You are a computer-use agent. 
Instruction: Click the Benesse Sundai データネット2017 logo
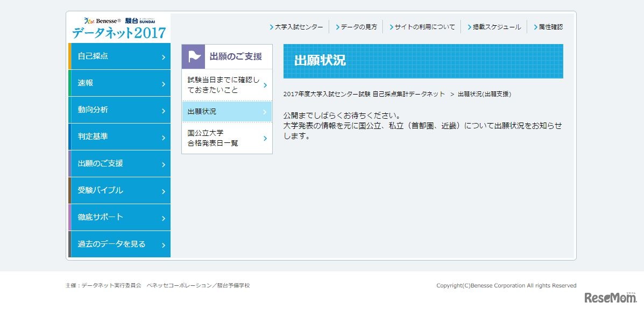pyautogui.click(x=119, y=28)
